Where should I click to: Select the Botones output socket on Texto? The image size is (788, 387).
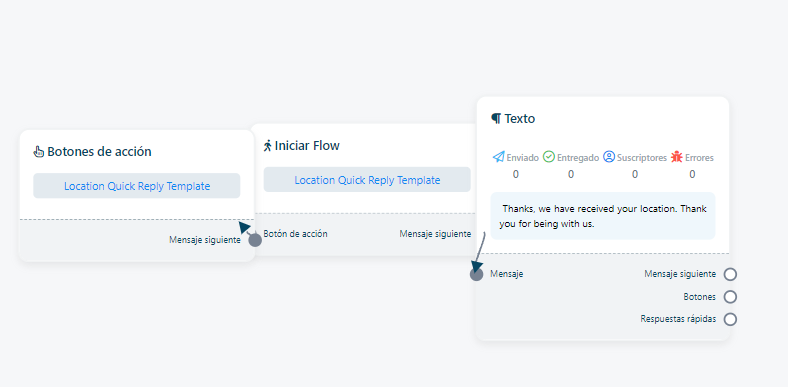pyautogui.click(x=730, y=297)
